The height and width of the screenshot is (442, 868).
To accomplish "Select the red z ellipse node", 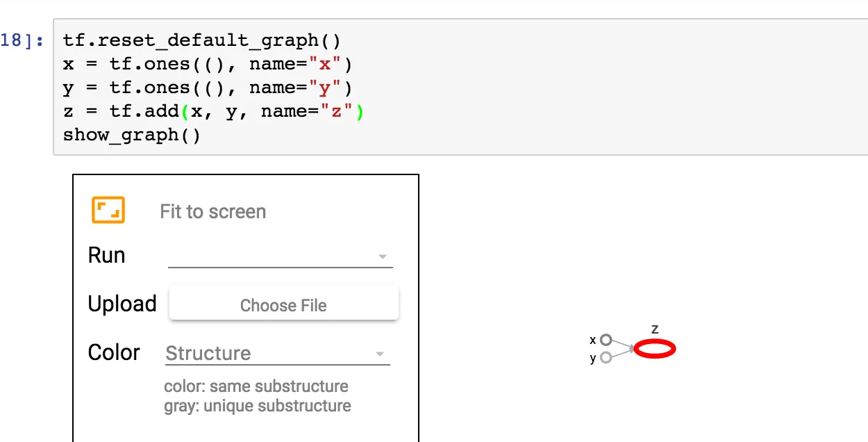I will coord(654,349).
